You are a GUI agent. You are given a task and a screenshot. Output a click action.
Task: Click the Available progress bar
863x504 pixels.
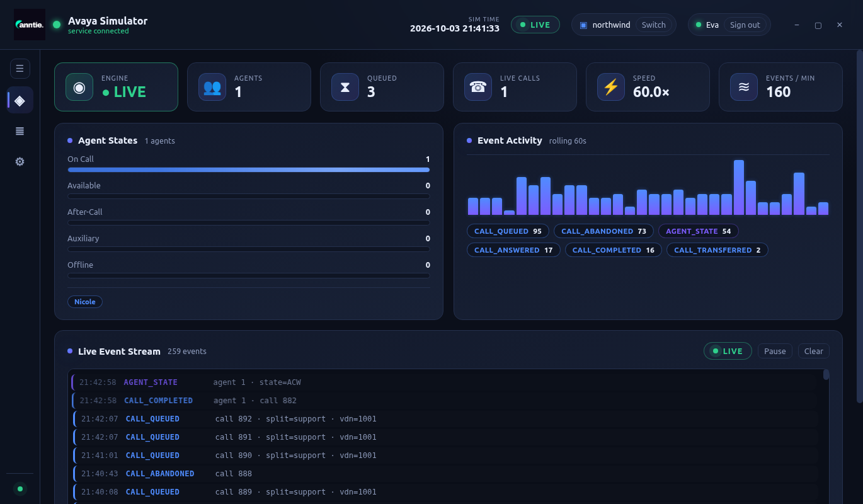pos(249,196)
